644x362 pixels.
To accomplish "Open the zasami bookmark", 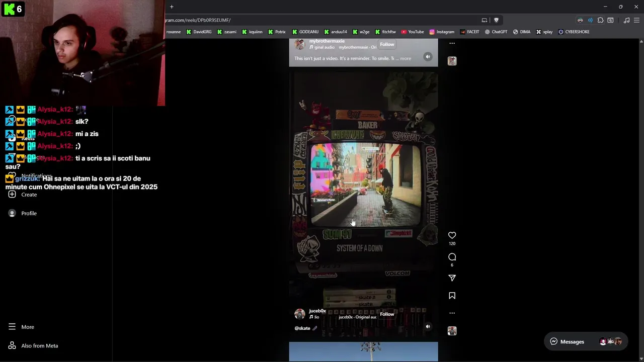I will [x=226, y=32].
